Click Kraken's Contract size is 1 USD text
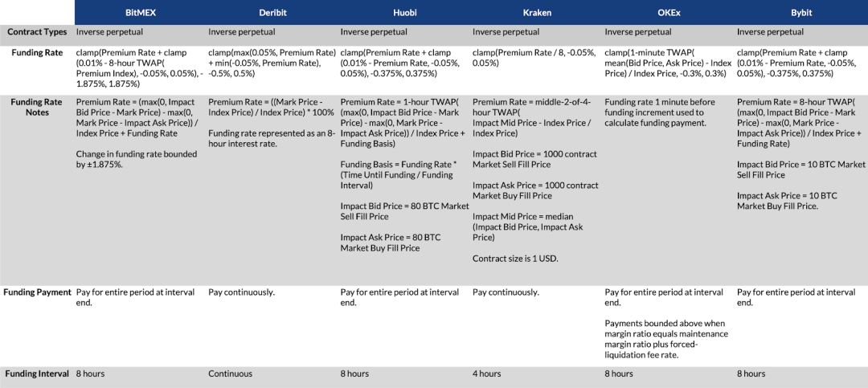 point(515,258)
